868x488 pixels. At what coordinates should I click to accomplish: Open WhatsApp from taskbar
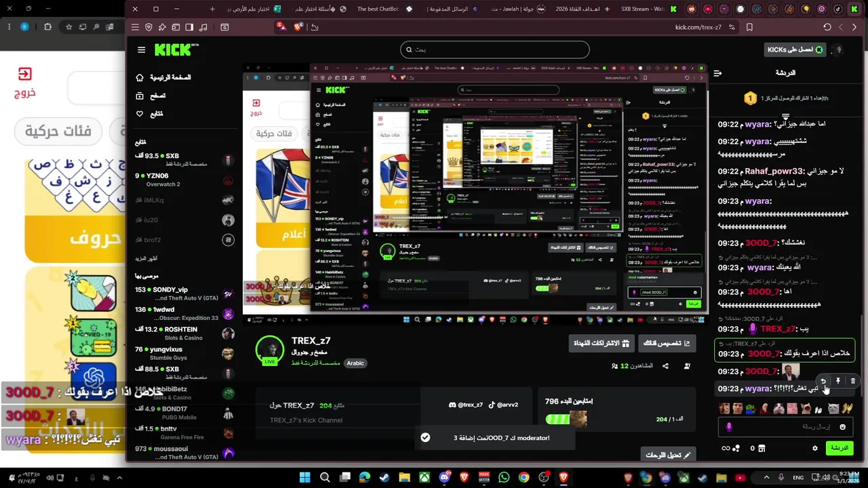click(504, 478)
